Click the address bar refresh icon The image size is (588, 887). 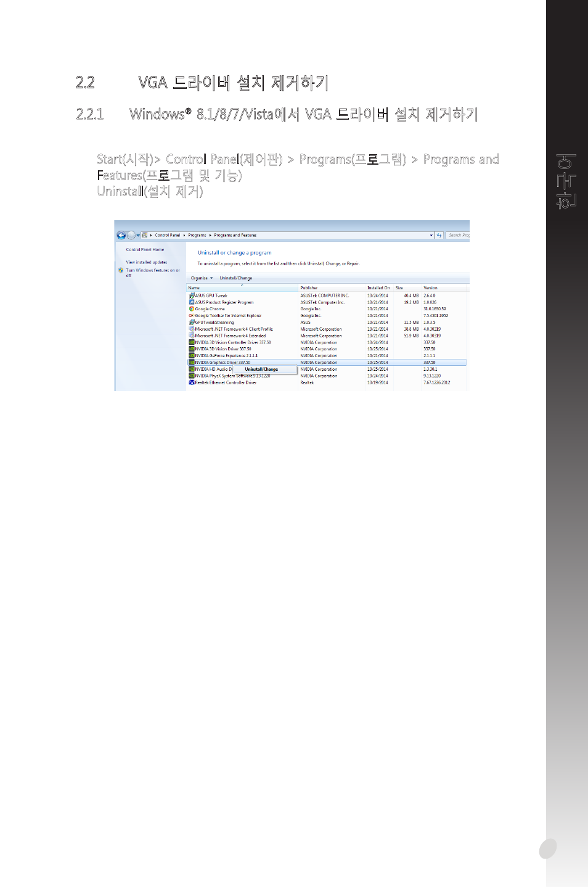(439, 235)
